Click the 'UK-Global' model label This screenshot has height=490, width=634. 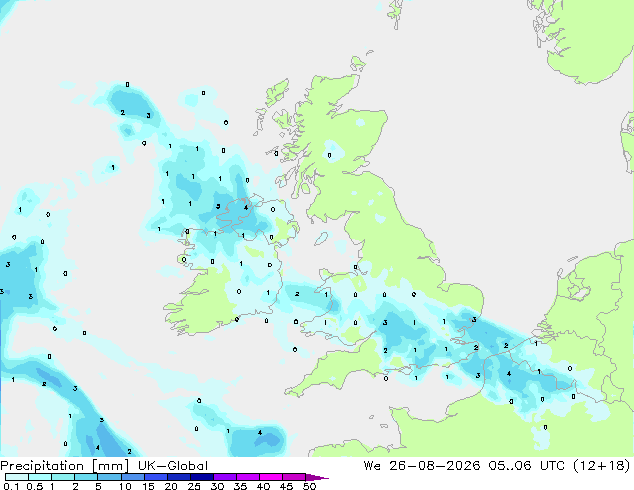173,466
